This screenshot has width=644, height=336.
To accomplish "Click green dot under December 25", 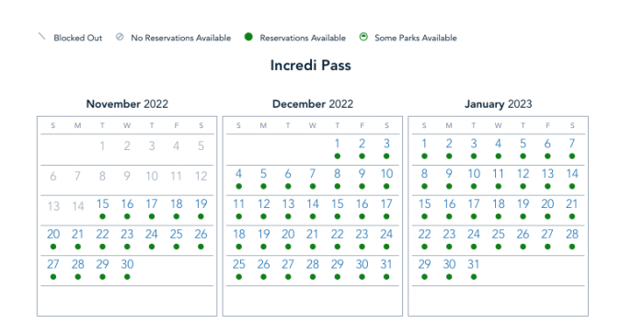I will (238, 277).
